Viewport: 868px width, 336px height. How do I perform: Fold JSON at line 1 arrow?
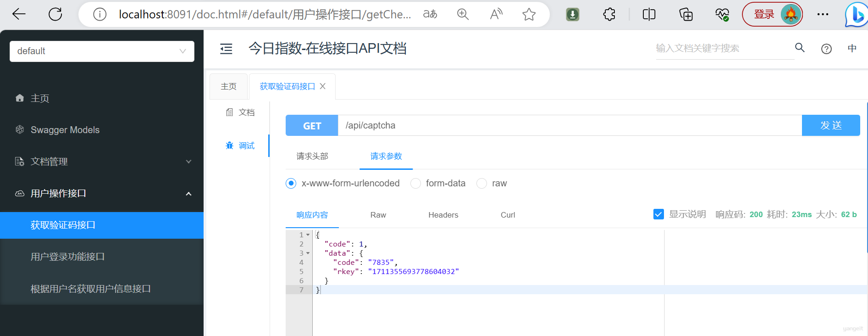(x=308, y=235)
